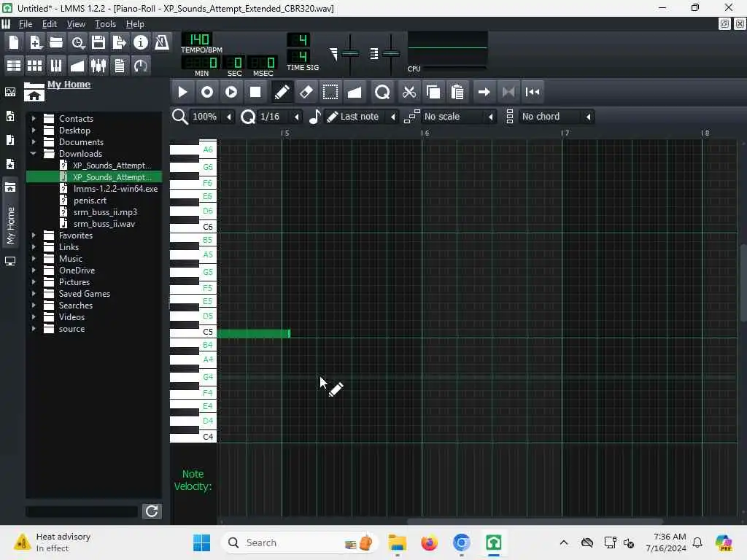
Task: Show the Piano Roll window
Action: (56, 65)
